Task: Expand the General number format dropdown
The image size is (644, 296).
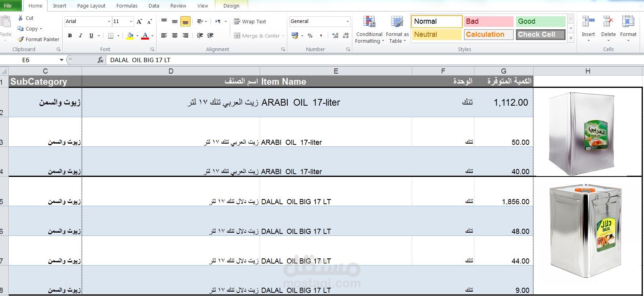Action: (x=348, y=21)
